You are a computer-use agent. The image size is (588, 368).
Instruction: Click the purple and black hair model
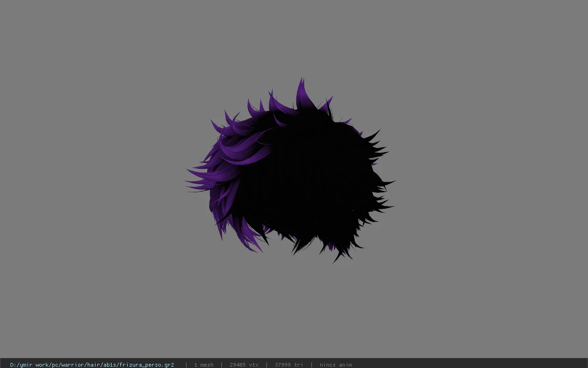289,170
